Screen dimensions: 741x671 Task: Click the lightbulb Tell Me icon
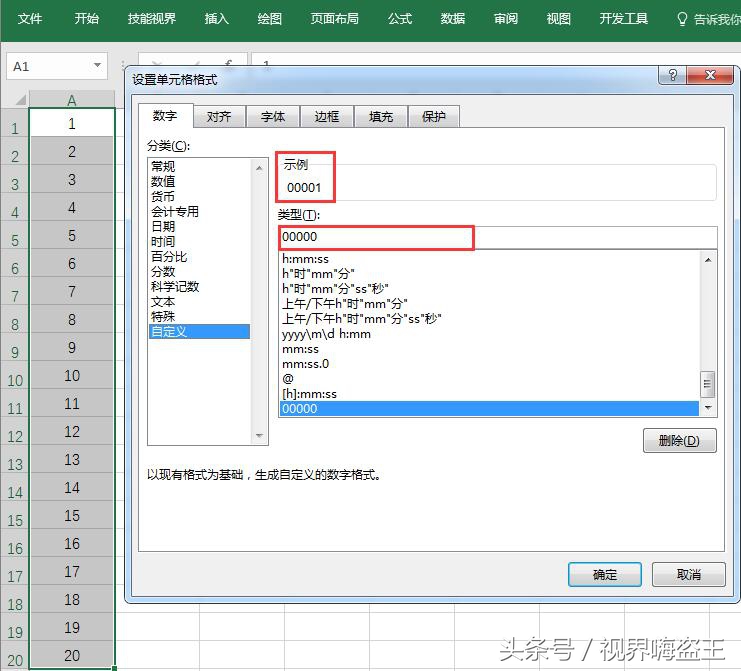(682, 19)
